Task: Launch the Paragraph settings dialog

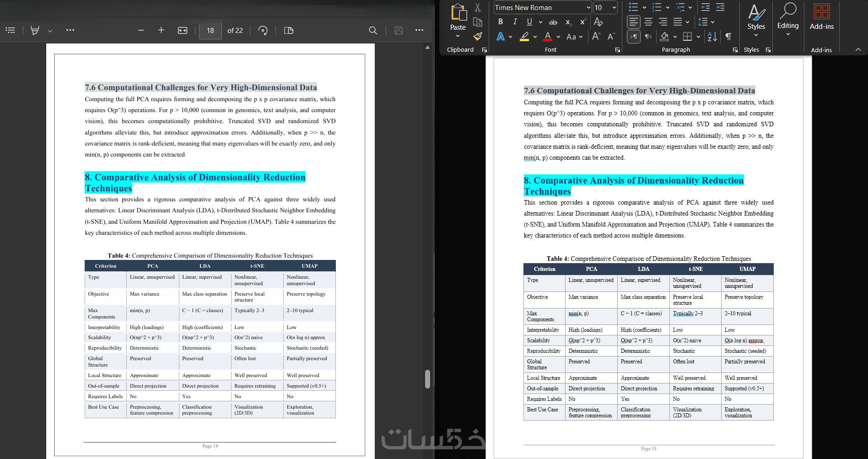Action: coord(735,50)
